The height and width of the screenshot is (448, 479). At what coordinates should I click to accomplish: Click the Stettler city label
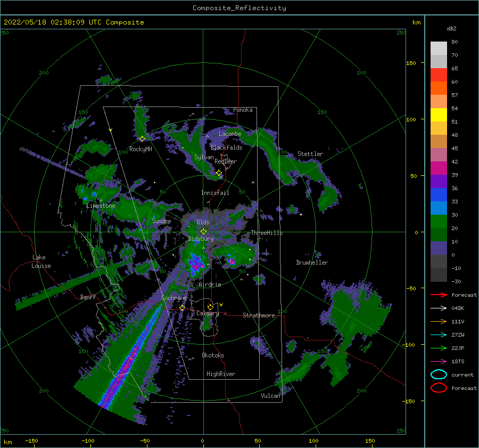coord(310,154)
